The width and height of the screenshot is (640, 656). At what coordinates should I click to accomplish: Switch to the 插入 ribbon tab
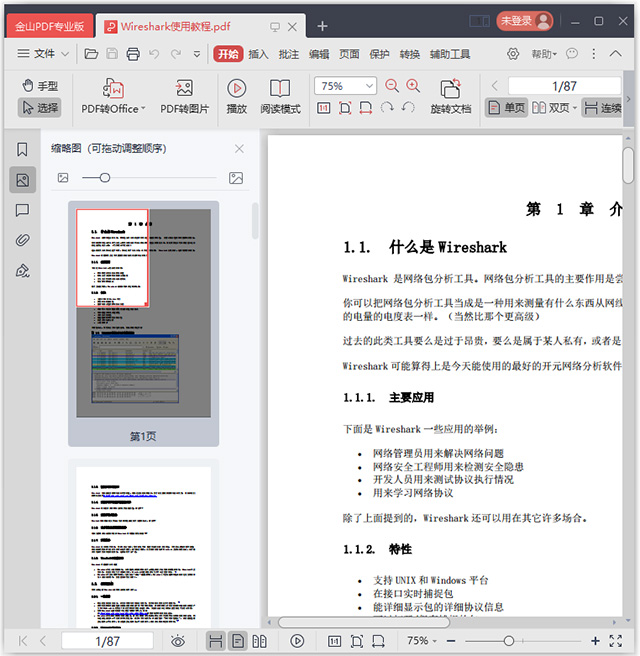[x=258, y=54]
